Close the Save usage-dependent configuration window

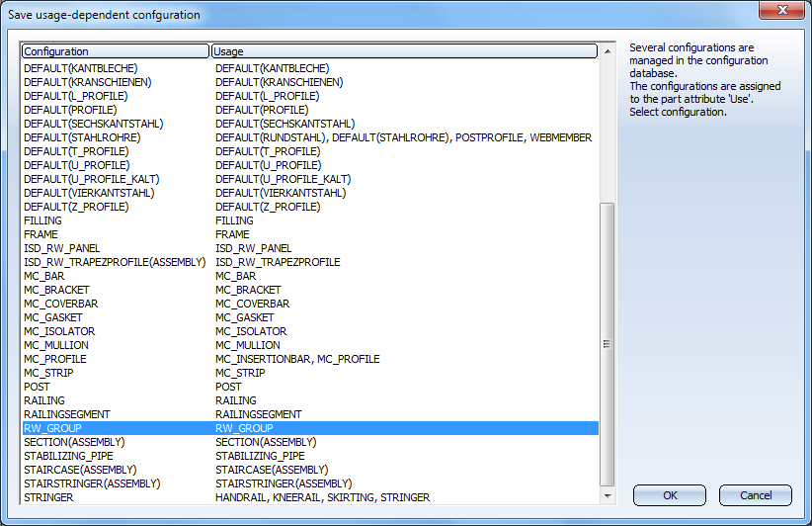782,10
